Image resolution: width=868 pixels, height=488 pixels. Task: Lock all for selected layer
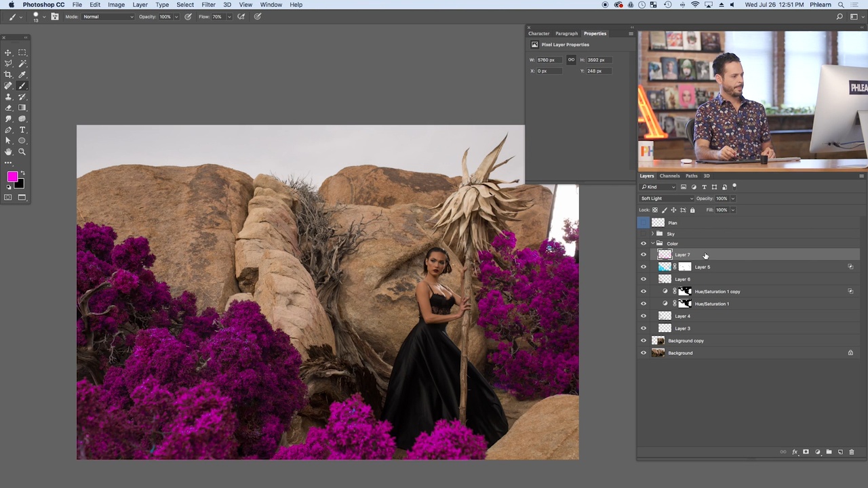(692, 209)
